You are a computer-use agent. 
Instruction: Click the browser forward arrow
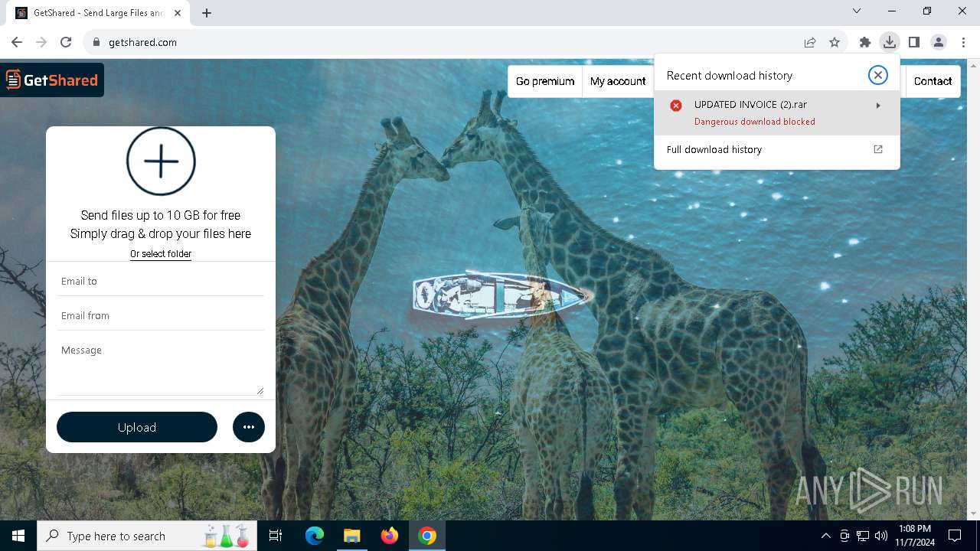coord(41,42)
